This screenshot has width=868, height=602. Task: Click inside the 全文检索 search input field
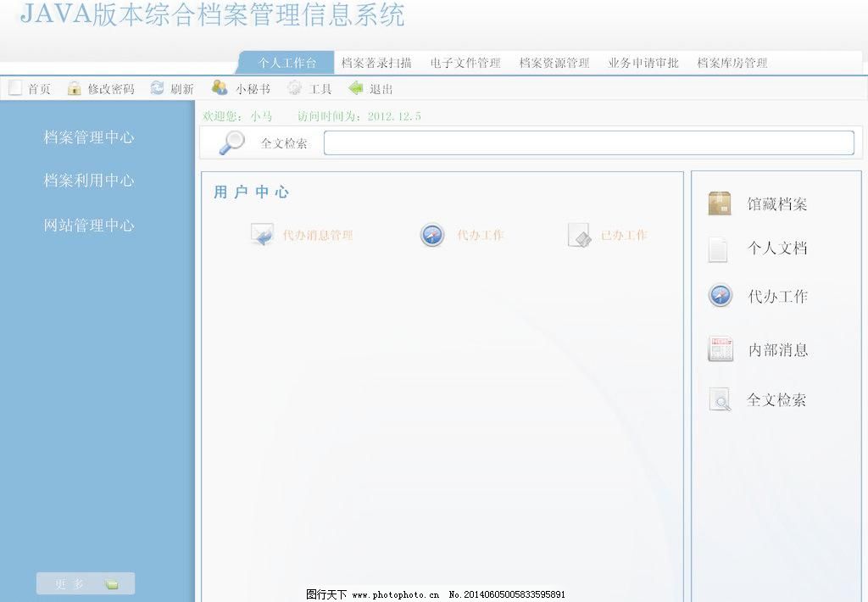(x=591, y=142)
